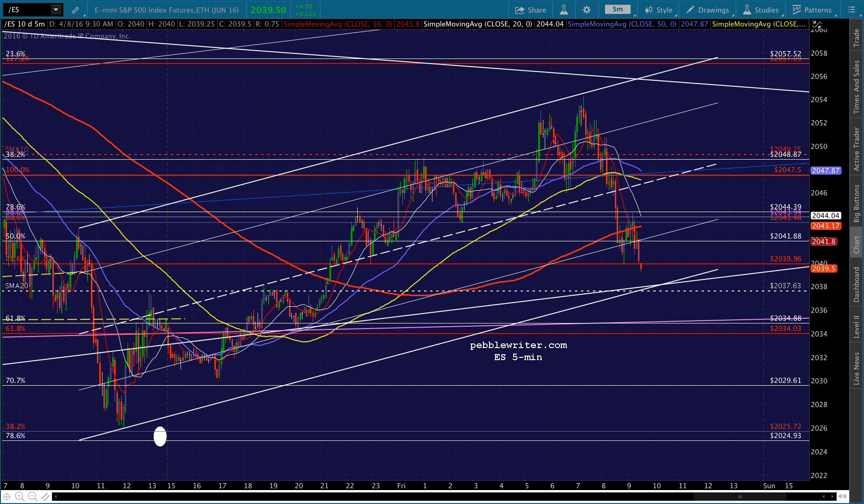Open the Patterns menu

[812, 10]
